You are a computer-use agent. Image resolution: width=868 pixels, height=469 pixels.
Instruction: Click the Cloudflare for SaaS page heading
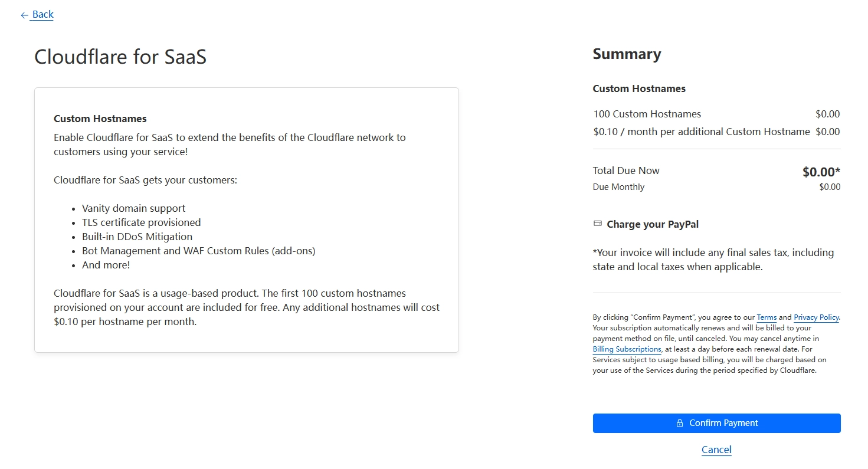120,57
